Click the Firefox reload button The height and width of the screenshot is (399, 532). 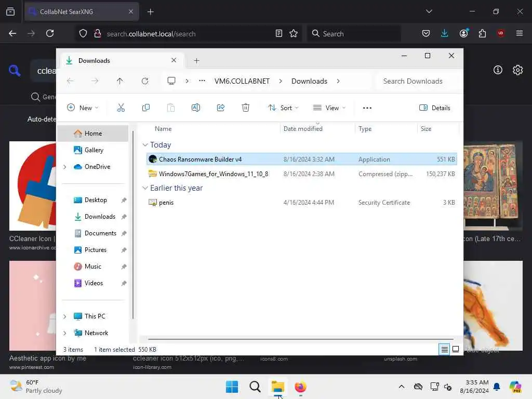(x=50, y=33)
